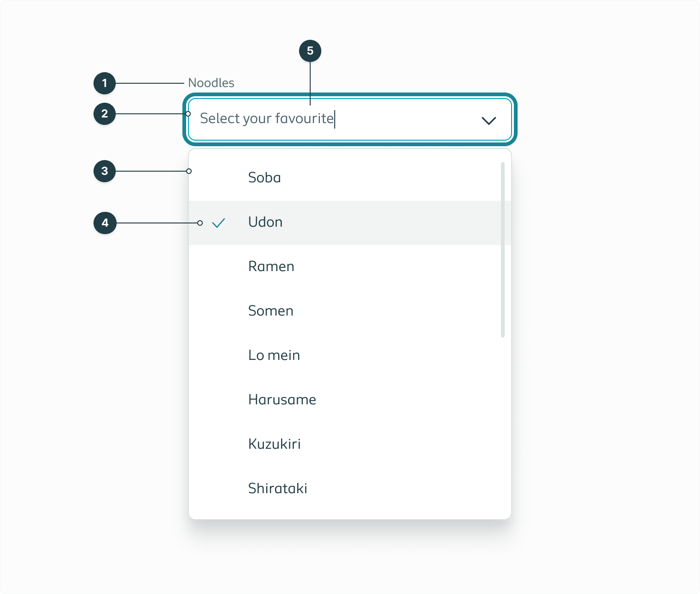The width and height of the screenshot is (700, 594).
Task: Click the chevron arrow in the select field
Action: (x=488, y=121)
